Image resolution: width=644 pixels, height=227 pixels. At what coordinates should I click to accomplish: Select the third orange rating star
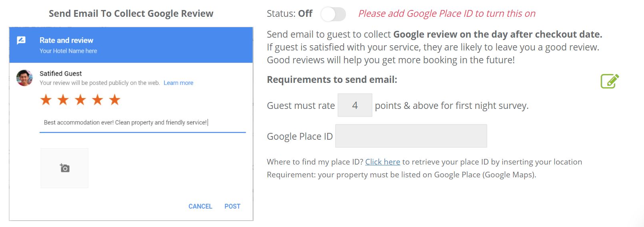[80, 100]
